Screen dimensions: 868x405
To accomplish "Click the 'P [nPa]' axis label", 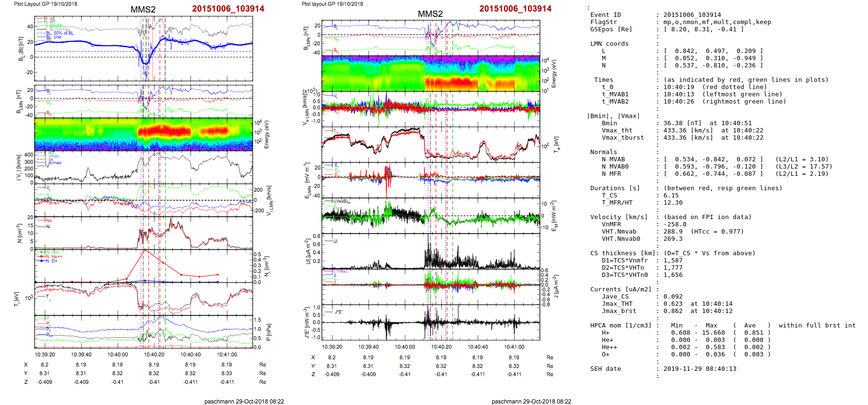I will tap(269, 332).
